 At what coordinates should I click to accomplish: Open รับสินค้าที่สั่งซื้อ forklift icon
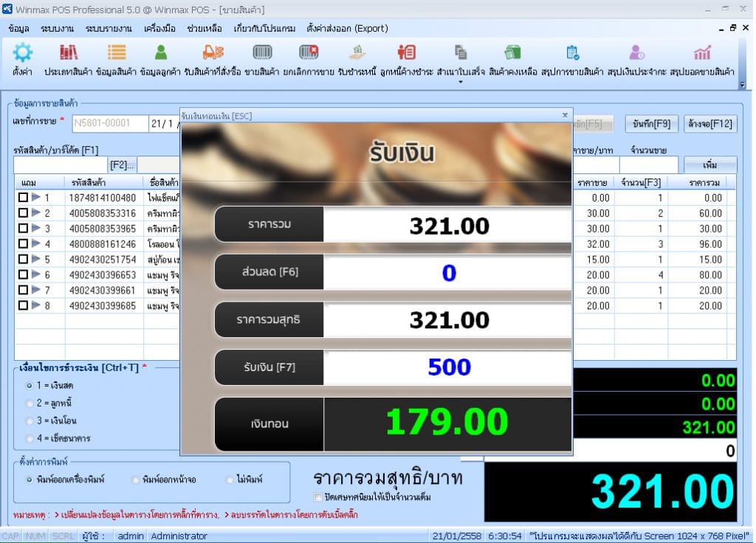point(213,52)
